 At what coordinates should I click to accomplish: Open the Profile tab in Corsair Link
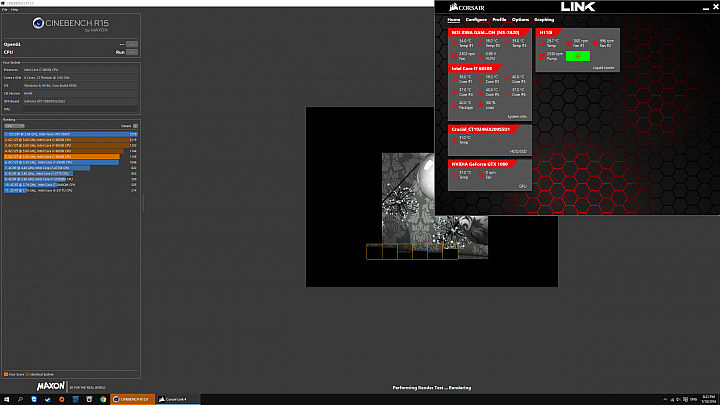click(499, 20)
